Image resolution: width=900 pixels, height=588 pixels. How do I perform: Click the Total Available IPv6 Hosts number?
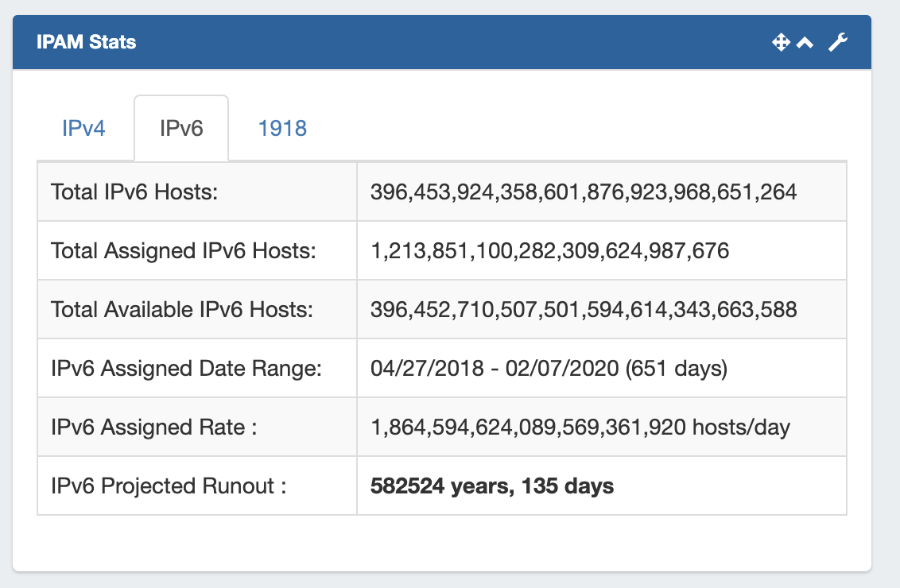click(584, 310)
